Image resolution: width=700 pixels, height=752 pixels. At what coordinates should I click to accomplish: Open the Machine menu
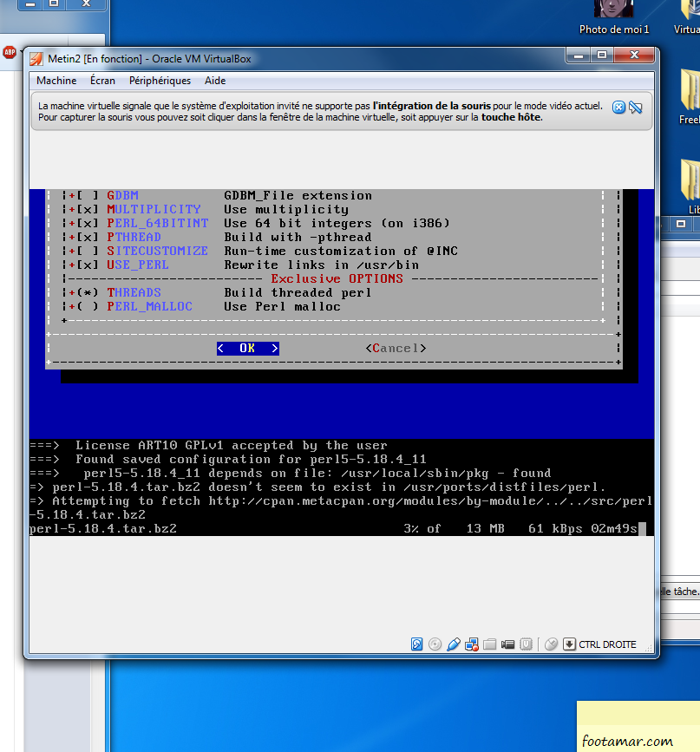[56, 81]
